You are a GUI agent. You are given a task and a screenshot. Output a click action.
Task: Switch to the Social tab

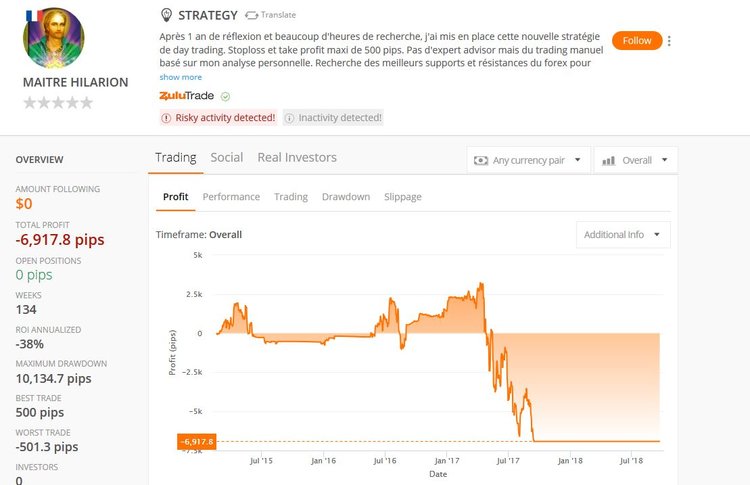[x=227, y=157]
